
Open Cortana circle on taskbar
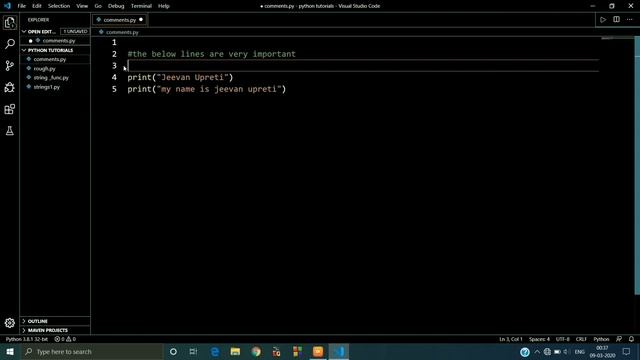tap(173, 351)
